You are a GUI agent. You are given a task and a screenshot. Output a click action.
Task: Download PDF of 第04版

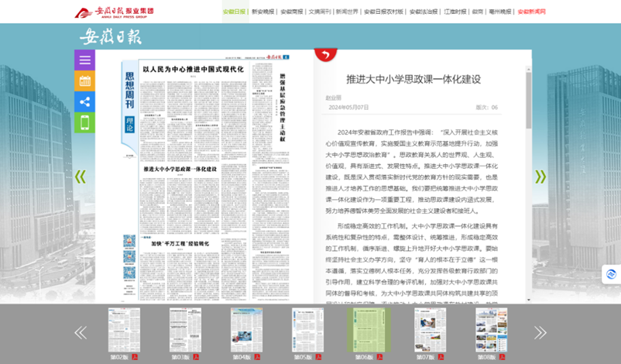click(257, 357)
